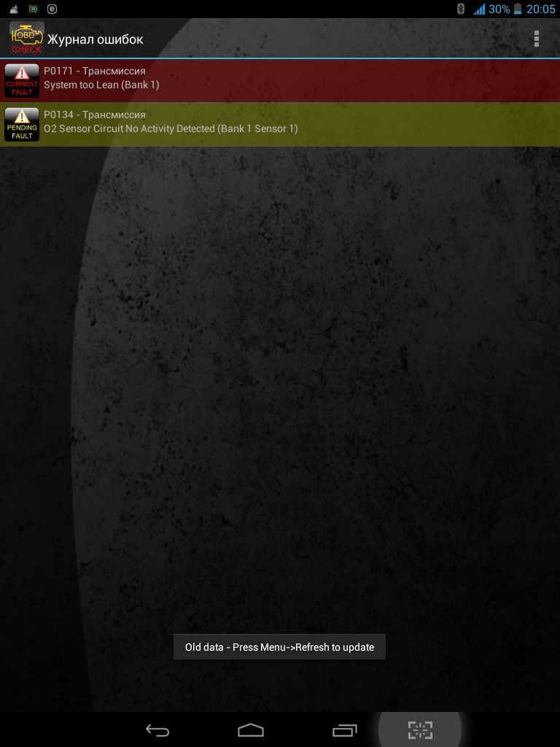Select the 'P0171 - Трансмиссия' text
Viewport: 560px width, 747px height.
point(95,71)
